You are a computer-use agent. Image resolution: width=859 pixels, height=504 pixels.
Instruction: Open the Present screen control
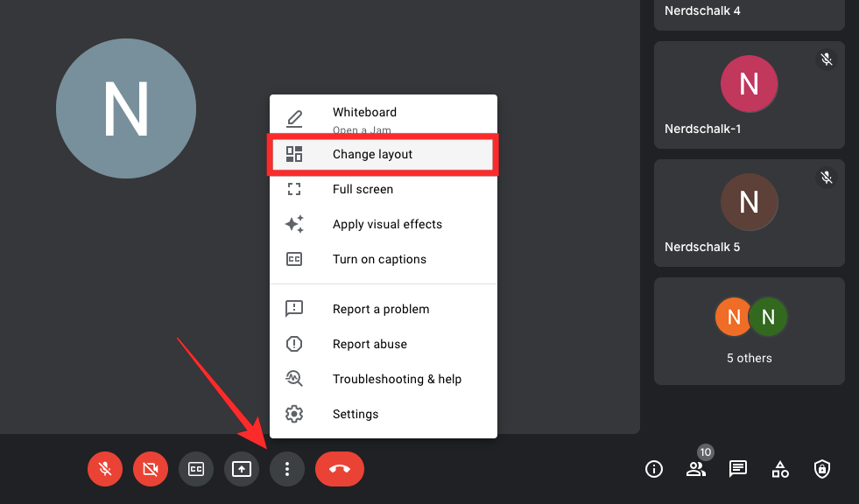(241, 469)
